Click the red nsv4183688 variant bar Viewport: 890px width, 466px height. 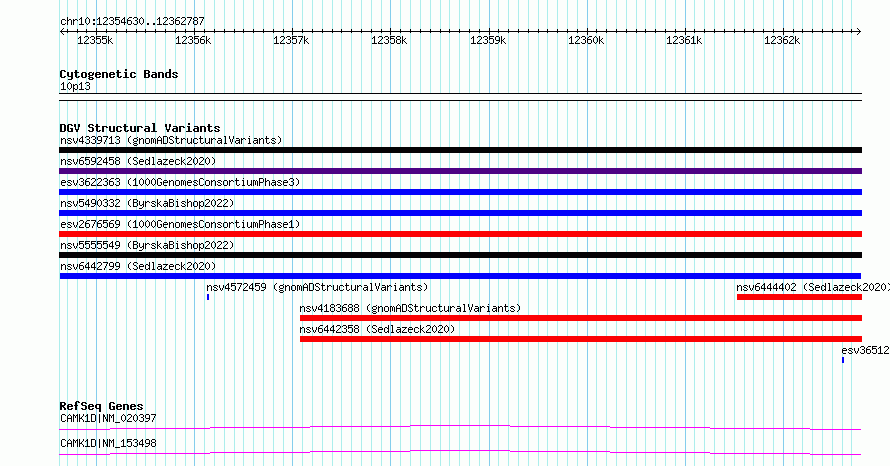[x=581, y=318]
